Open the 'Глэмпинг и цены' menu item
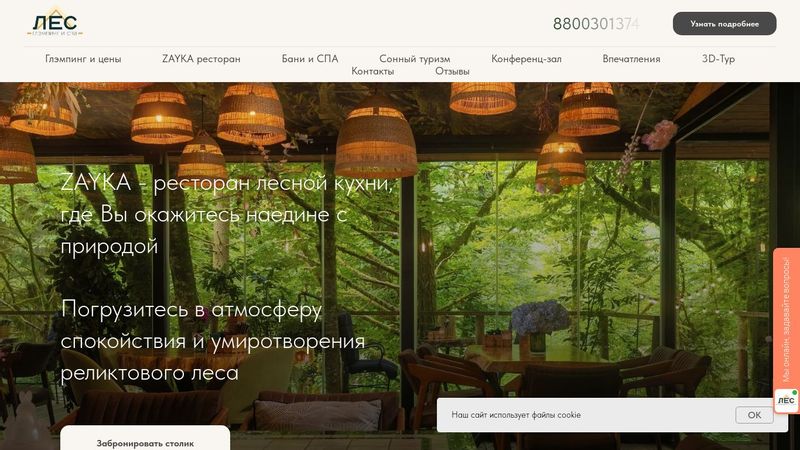Viewport: 800px width, 450px height. pyautogui.click(x=83, y=59)
